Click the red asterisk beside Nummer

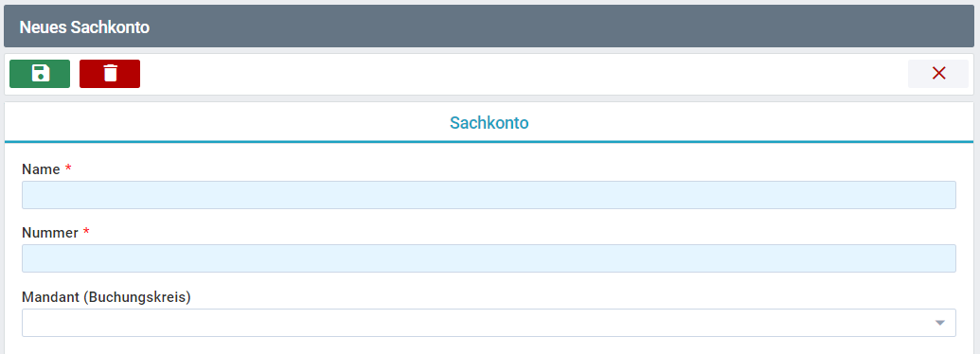(86, 232)
